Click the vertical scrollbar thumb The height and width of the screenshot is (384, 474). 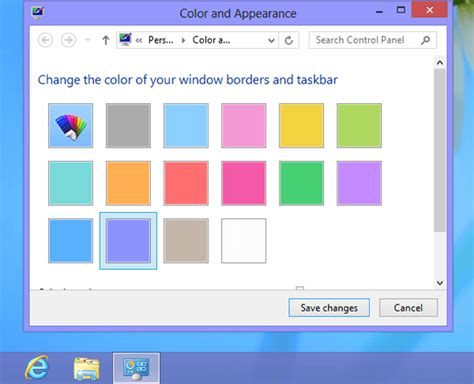pyautogui.click(x=440, y=150)
